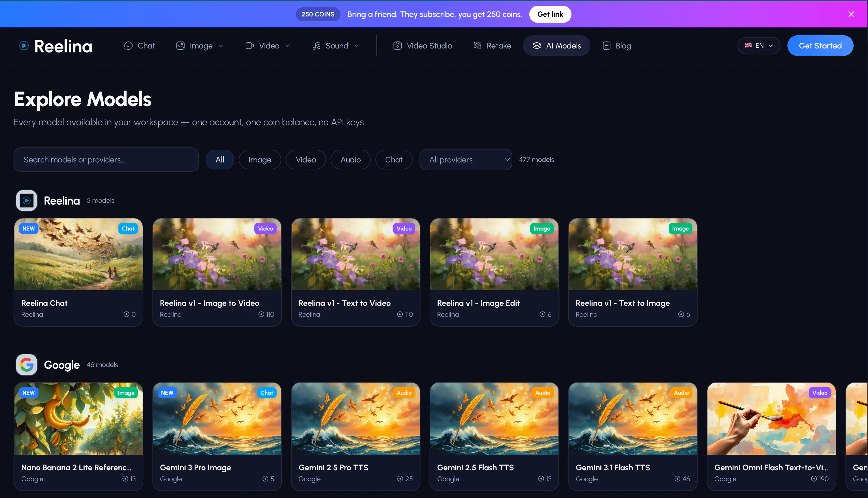Click the Retake wand icon

coord(478,46)
